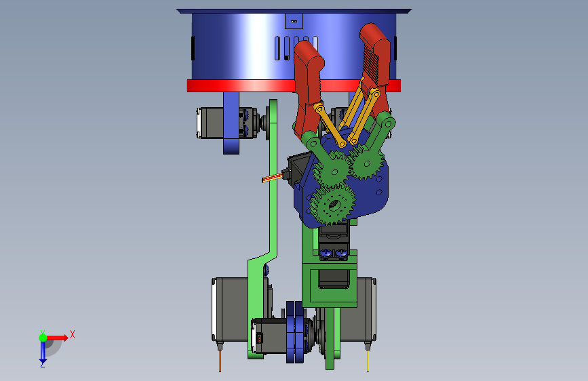Screen dimensions: 588x381
Task: Select the green square frame bracket
Action: tap(330, 285)
